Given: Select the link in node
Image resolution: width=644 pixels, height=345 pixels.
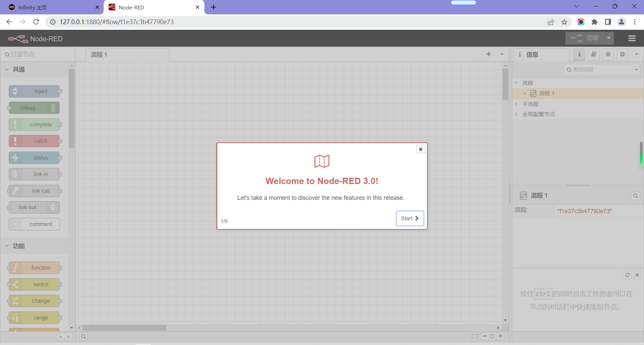Looking at the screenshot, I should [x=34, y=174].
